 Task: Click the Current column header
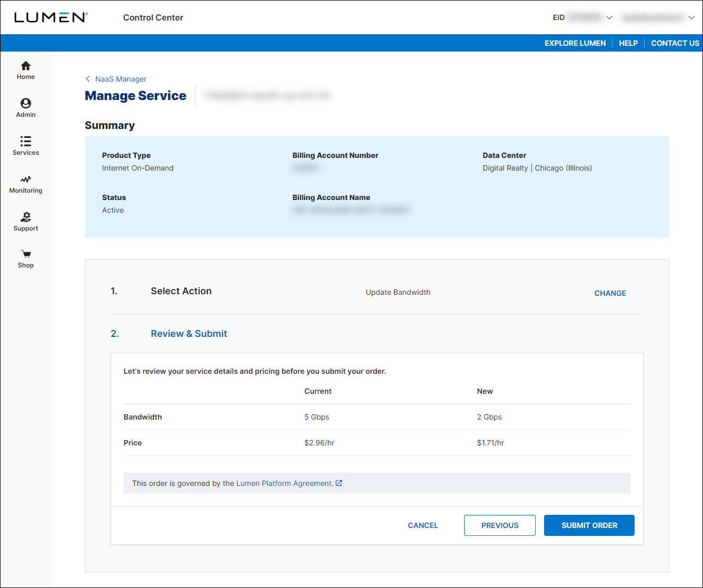(x=318, y=391)
